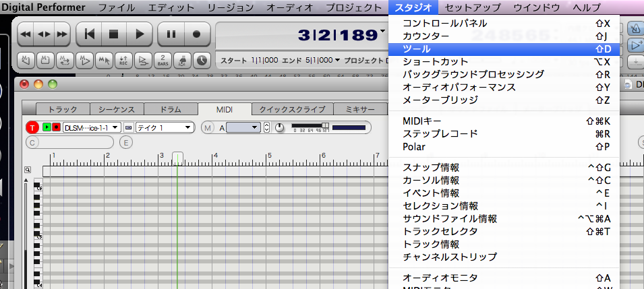This screenshot has height=289, width=644.
Task: Open the リージョン menu
Action: coord(231,7)
